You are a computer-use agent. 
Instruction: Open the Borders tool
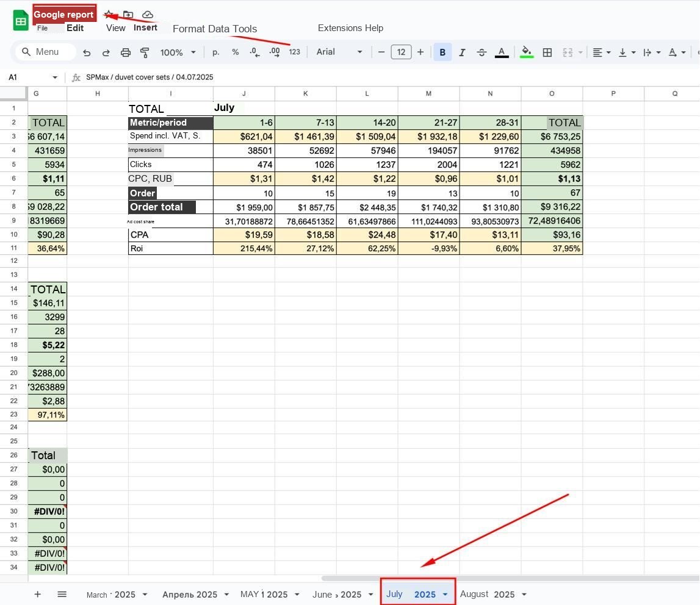pos(547,52)
